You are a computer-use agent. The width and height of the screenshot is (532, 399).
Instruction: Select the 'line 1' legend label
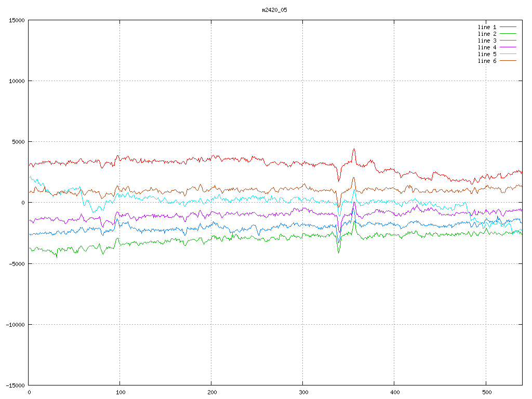click(x=487, y=27)
